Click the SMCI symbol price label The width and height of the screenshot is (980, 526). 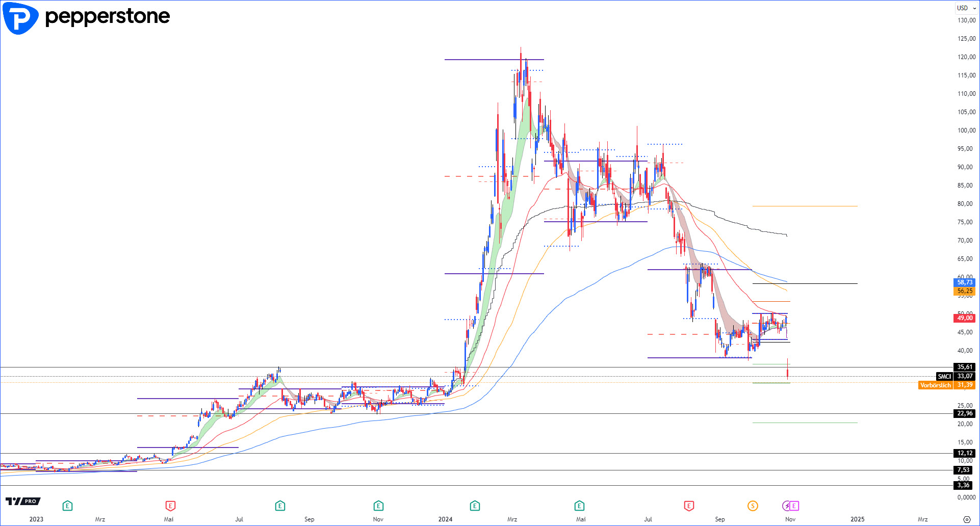(x=944, y=376)
